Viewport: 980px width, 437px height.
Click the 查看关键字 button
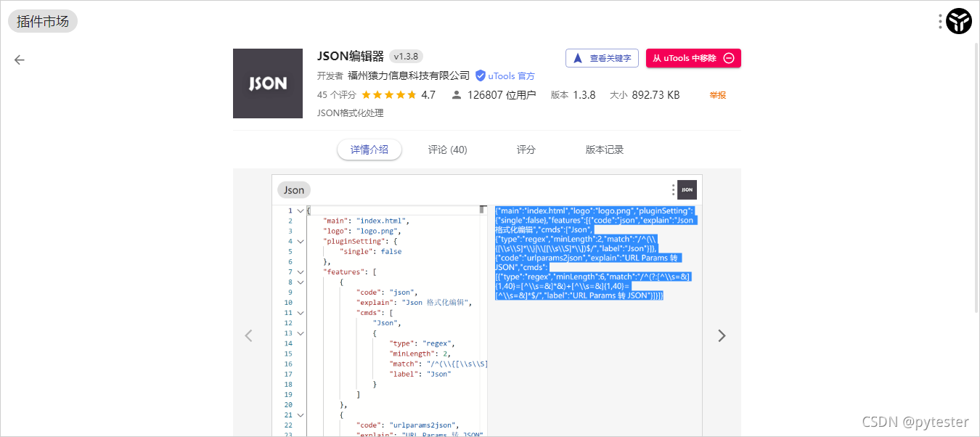(602, 58)
